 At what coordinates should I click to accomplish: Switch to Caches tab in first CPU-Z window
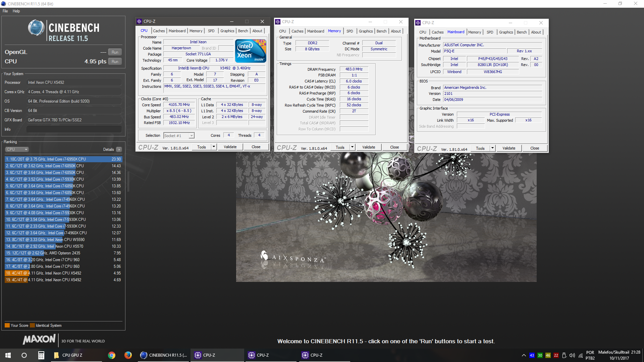(x=159, y=31)
